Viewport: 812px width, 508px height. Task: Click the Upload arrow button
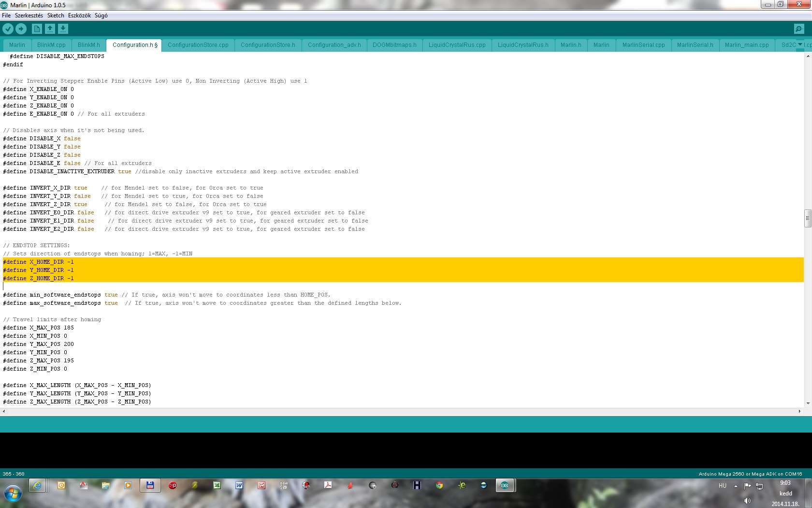click(x=21, y=29)
